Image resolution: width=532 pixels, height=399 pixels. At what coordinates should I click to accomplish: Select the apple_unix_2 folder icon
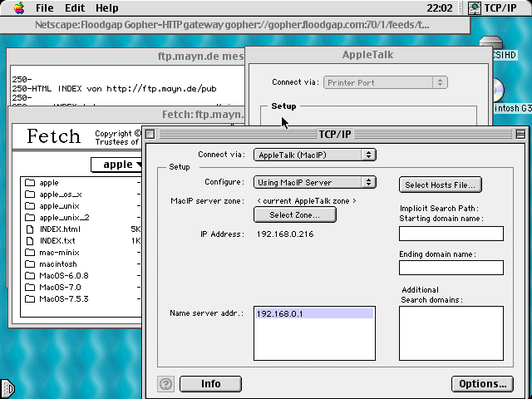tap(30, 218)
